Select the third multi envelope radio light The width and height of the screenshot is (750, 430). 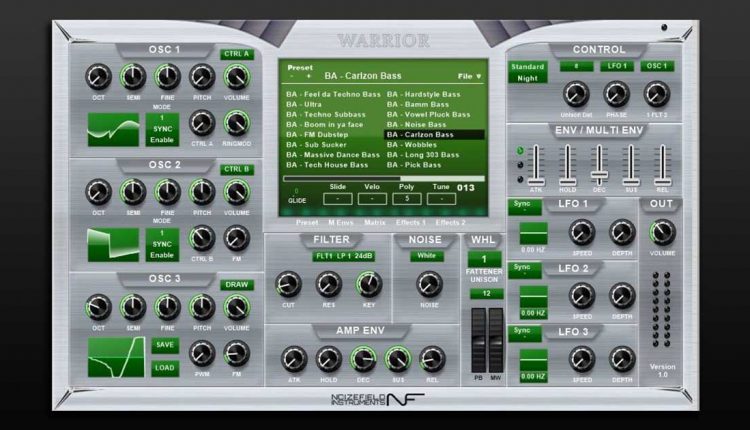click(x=520, y=179)
